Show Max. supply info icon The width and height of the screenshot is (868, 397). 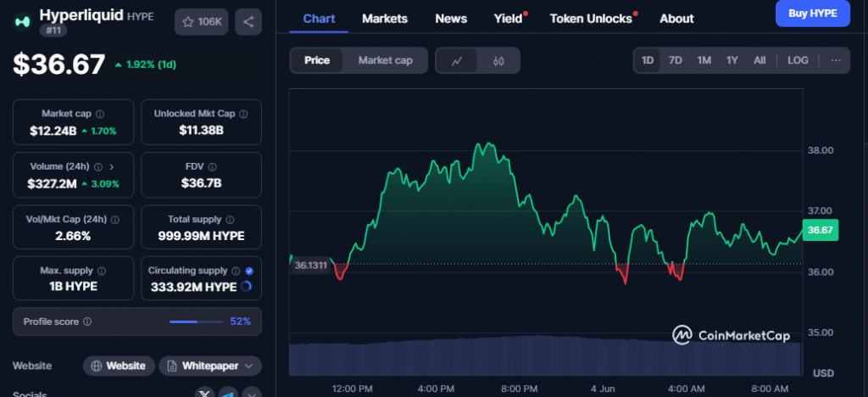(x=102, y=271)
